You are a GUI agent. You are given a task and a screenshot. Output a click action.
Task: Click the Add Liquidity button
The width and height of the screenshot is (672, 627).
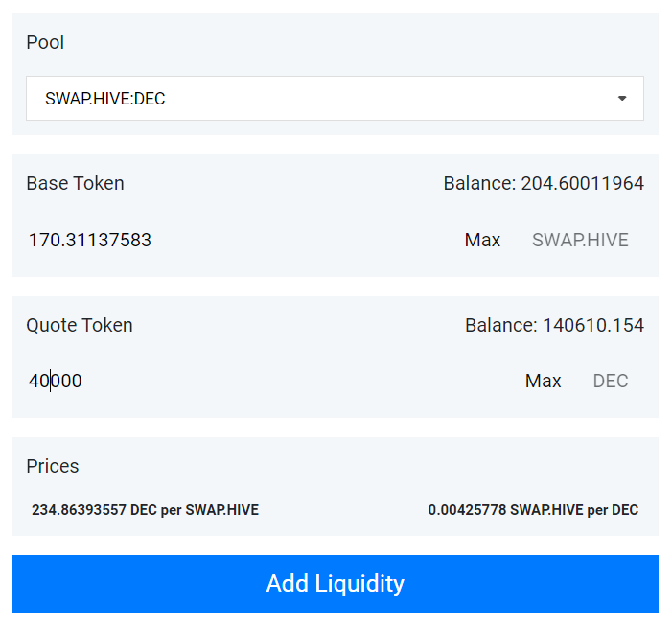click(335, 583)
